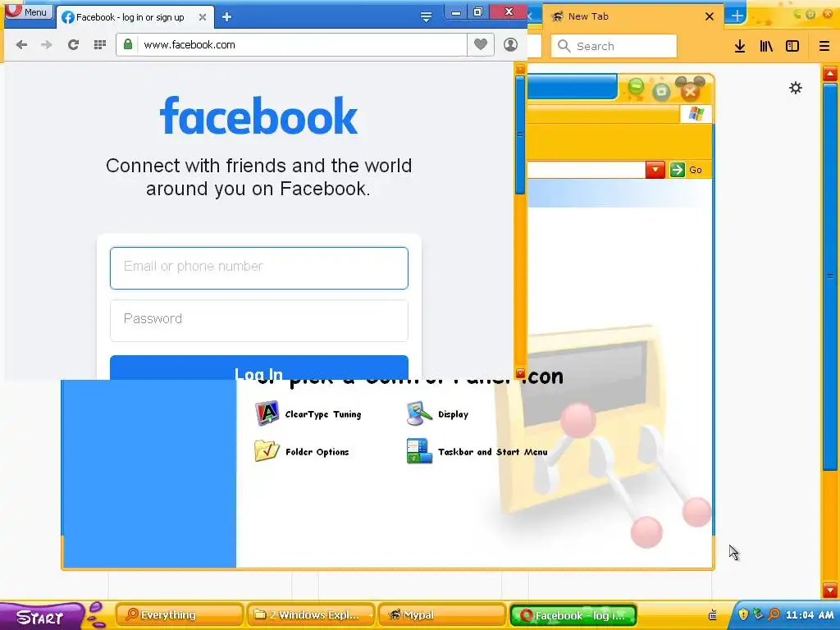Open Mypal hamburger menu
The height and width of the screenshot is (630, 840).
point(824,46)
